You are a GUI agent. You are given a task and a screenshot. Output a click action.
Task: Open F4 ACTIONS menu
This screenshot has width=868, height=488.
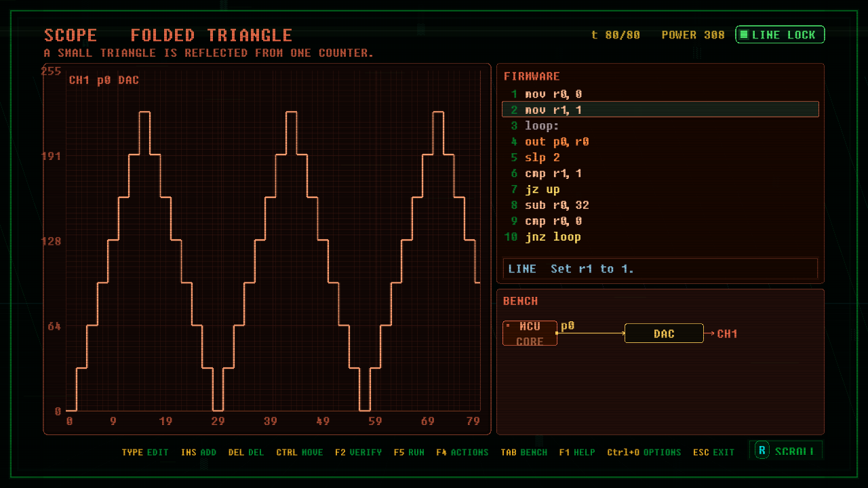click(x=462, y=452)
